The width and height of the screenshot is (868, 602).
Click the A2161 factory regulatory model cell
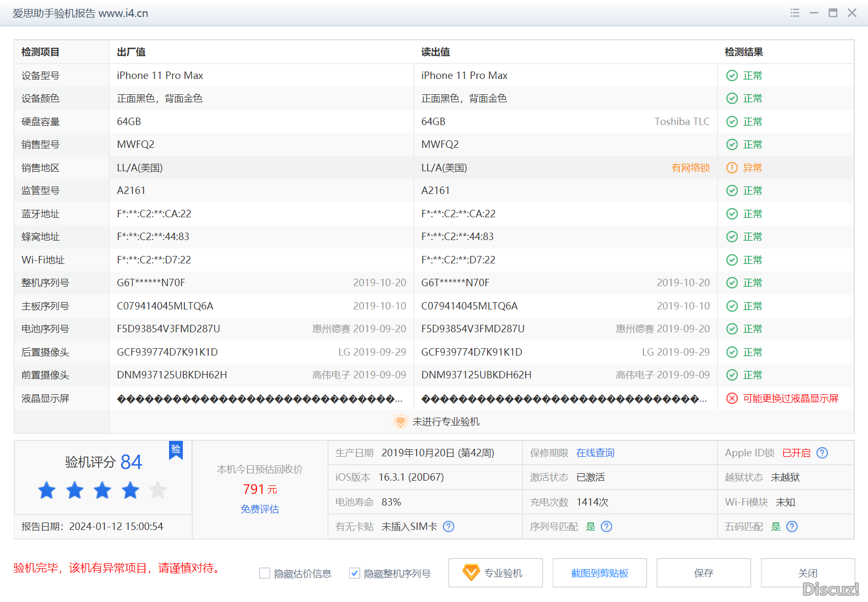[x=131, y=191]
